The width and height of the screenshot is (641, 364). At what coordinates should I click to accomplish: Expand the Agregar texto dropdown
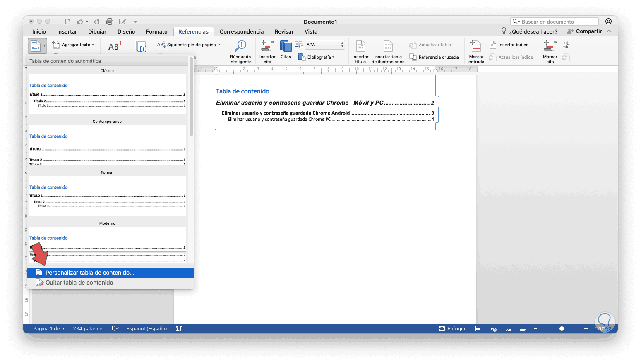point(93,45)
